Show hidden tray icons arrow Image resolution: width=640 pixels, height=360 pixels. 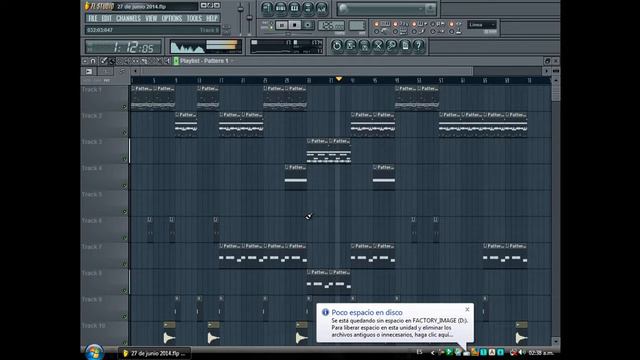point(432,353)
